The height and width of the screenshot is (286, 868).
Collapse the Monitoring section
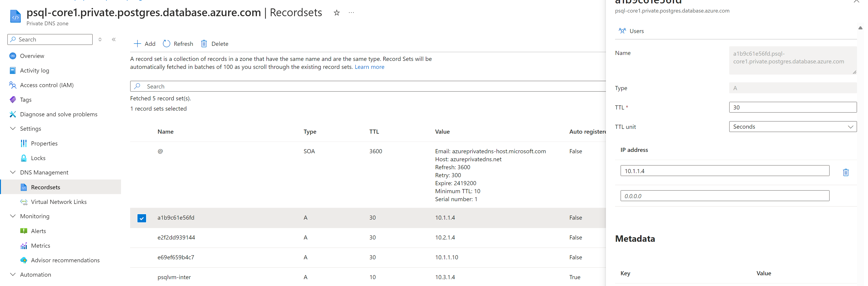coord(13,216)
